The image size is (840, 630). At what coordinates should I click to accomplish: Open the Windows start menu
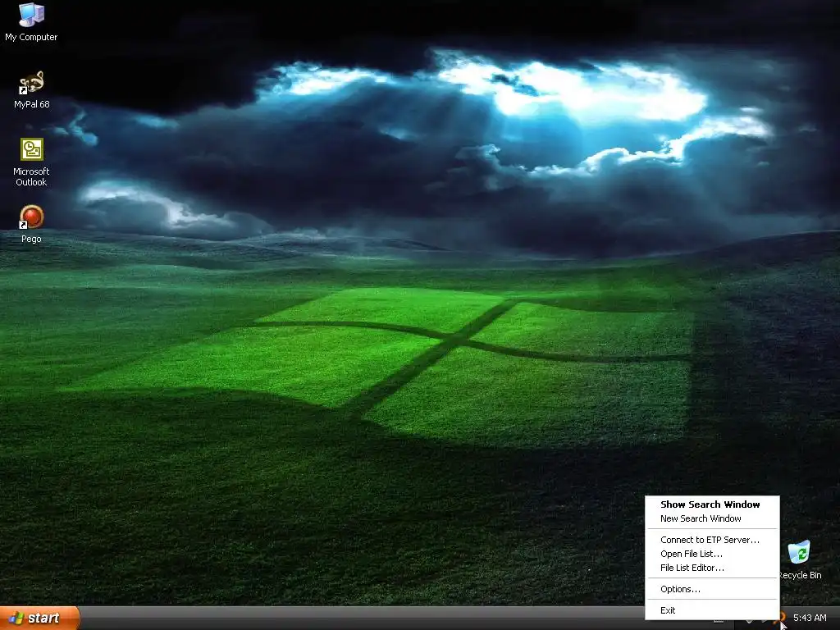click(39, 618)
